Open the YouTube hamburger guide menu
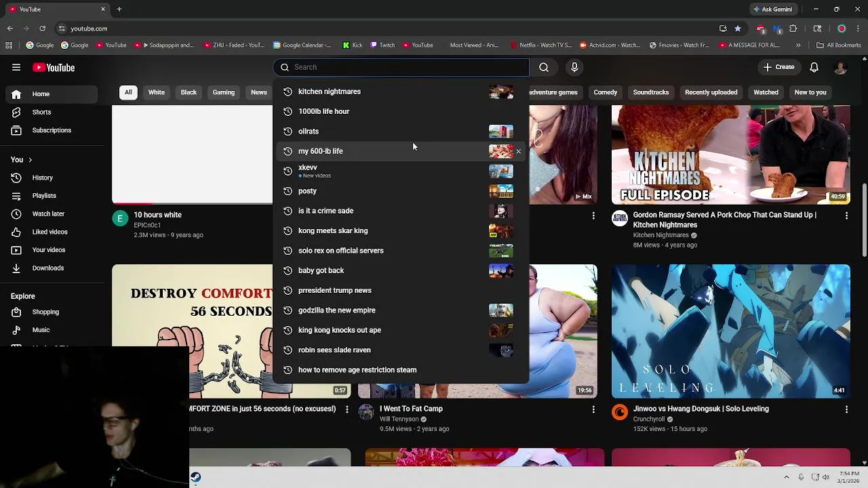 [x=16, y=67]
